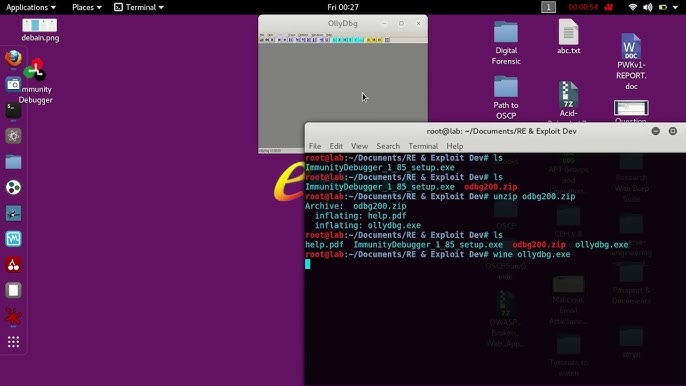686x386 pixels.
Task: Click the OllyDbg window title bar
Action: tap(343, 23)
